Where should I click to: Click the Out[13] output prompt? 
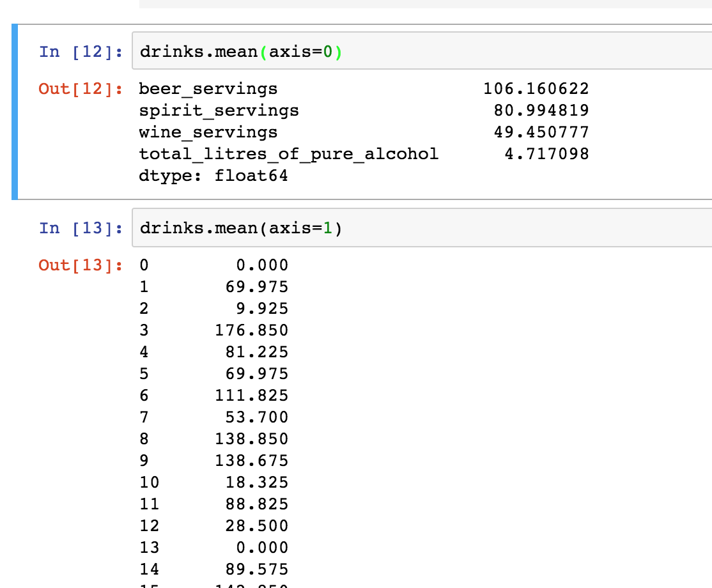pos(81,265)
